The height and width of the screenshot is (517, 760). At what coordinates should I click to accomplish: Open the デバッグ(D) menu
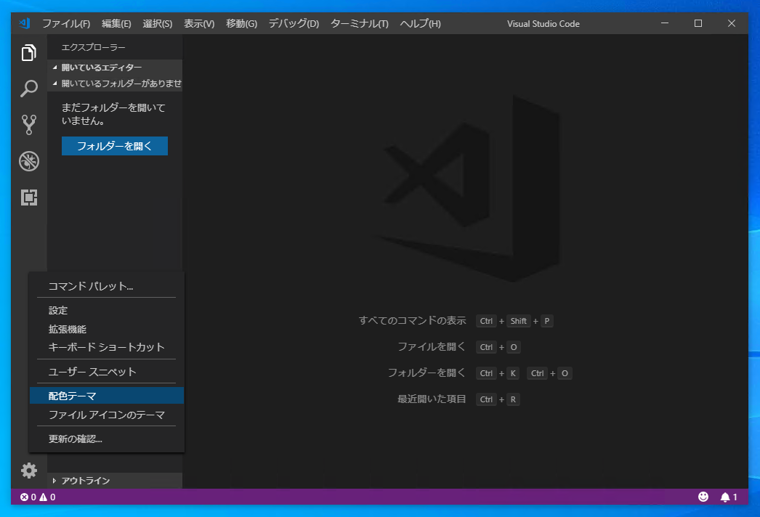point(294,24)
